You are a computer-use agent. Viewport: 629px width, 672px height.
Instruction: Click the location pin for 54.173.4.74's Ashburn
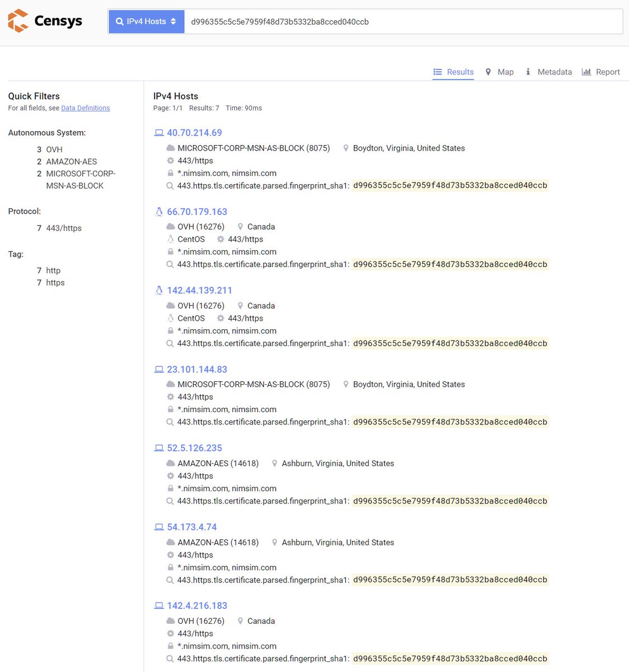coord(275,543)
